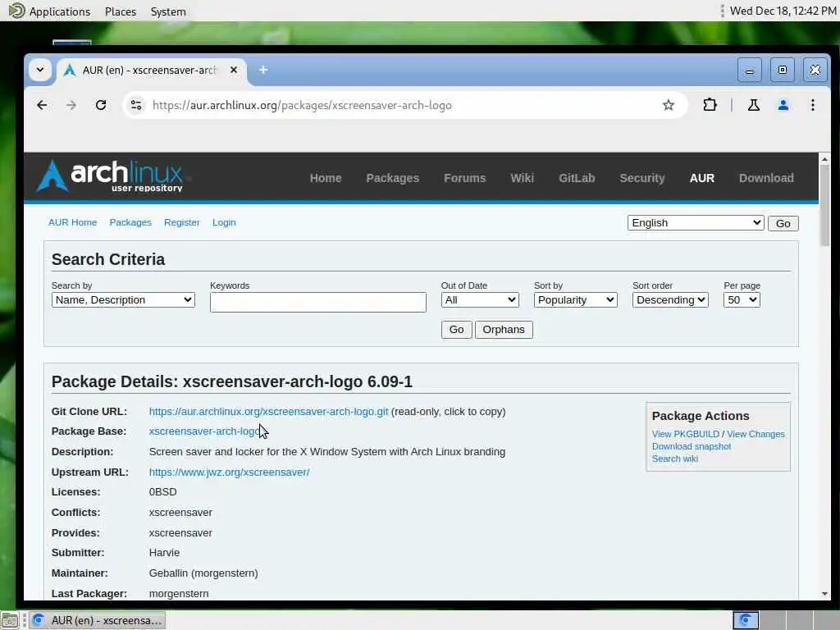Click the Login link
Screen dimensions: 840x630
[x=224, y=222]
